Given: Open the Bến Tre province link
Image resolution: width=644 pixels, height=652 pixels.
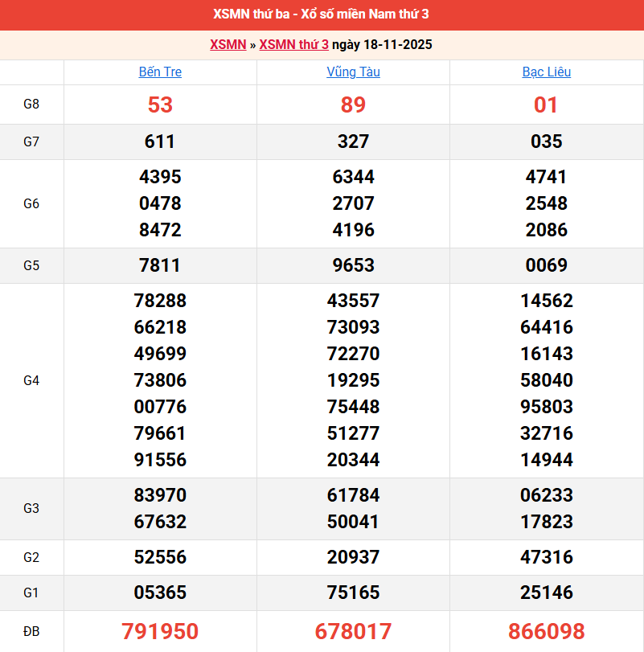Looking at the screenshot, I should (x=160, y=72).
